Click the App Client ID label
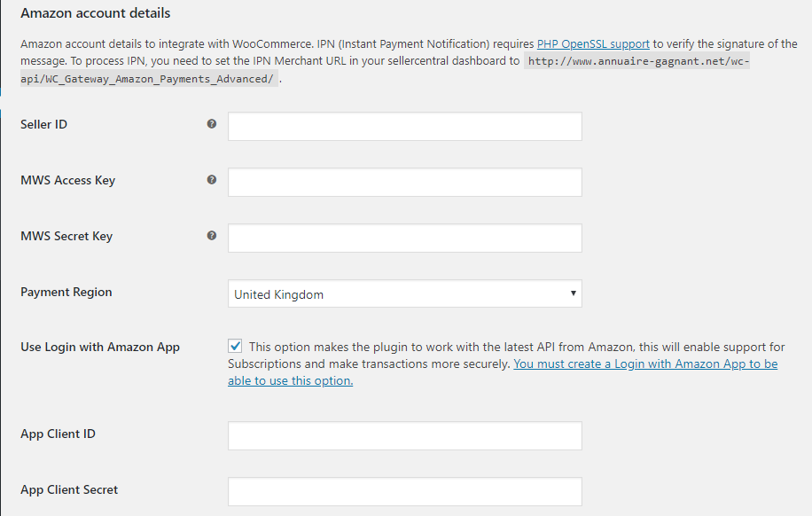 pyautogui.click(x=58, y=434)
